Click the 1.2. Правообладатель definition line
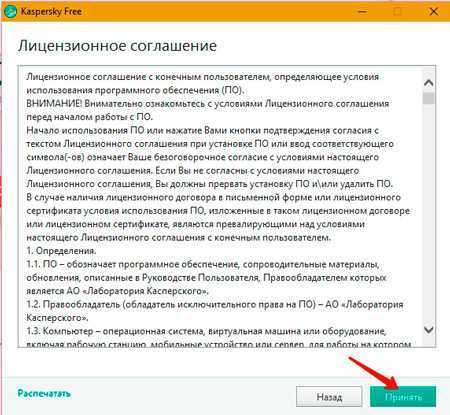Viewport: 450px width, 415px height. pyautogui.click(x=215, y=311)
